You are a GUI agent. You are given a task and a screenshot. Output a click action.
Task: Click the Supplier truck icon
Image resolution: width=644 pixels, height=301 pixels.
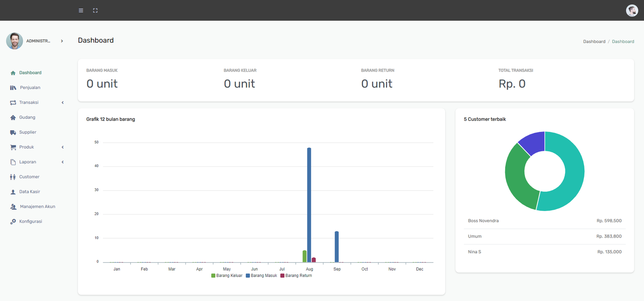[13, 132]
